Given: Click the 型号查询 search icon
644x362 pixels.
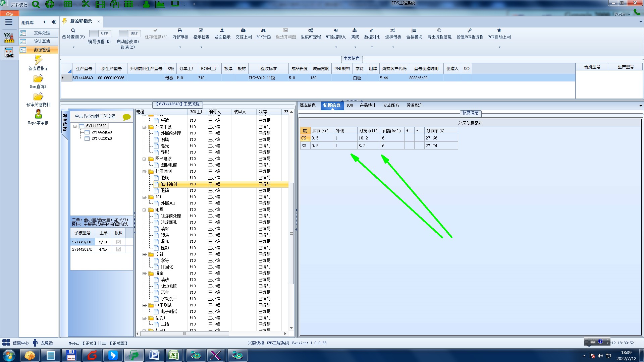Looking at the screenshot, I should pyautogui.click(x=73, y=31).
